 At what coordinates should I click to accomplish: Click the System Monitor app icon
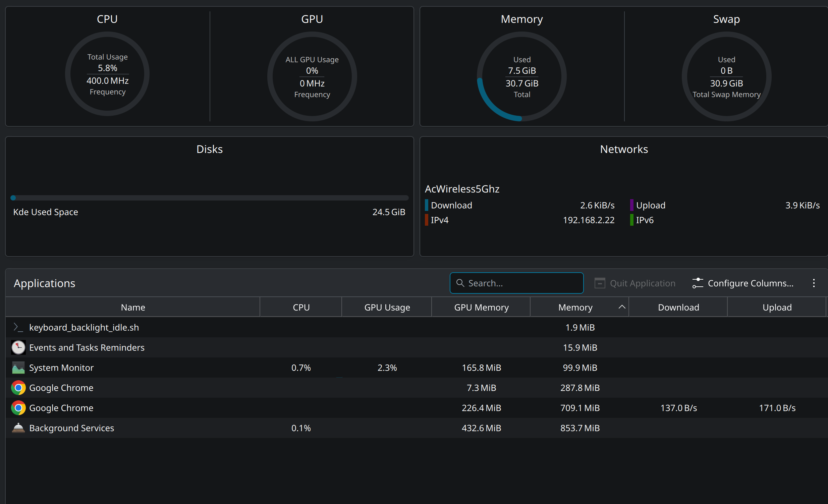(18, 368)
